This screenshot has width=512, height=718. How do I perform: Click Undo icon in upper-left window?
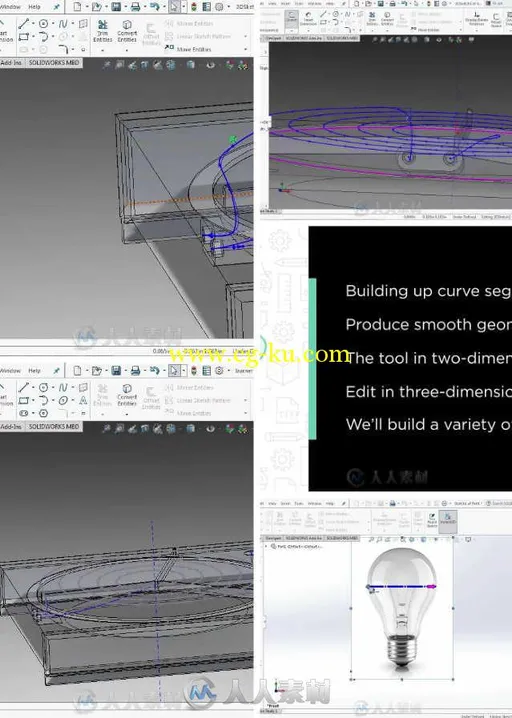coord(154,7)
